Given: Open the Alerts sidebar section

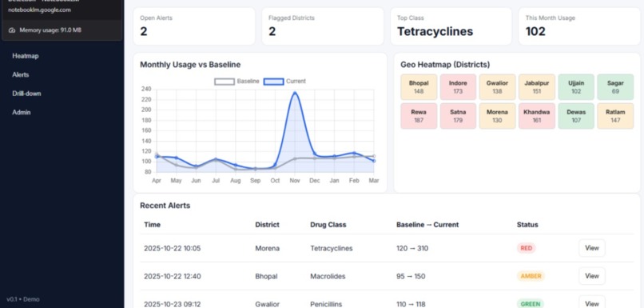Looking at the screenshot, I should pyautogui.click(x=21, y=75).
